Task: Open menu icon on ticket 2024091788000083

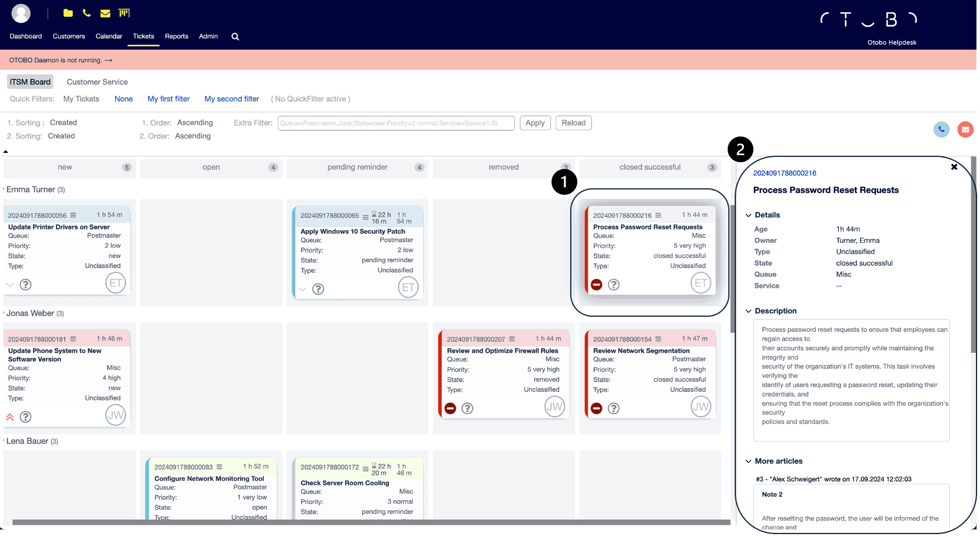Action: point(220,467)
